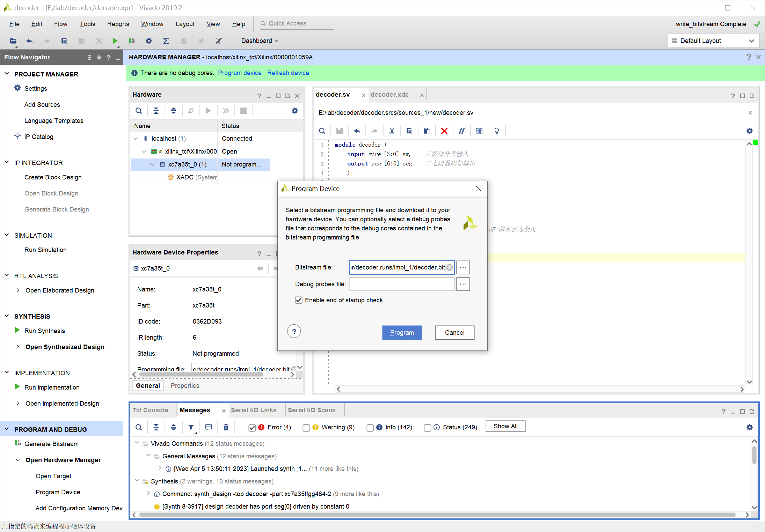765x532 pixels.
Task: Uncheck Enable end of startup check
Action: coord(299,300)
